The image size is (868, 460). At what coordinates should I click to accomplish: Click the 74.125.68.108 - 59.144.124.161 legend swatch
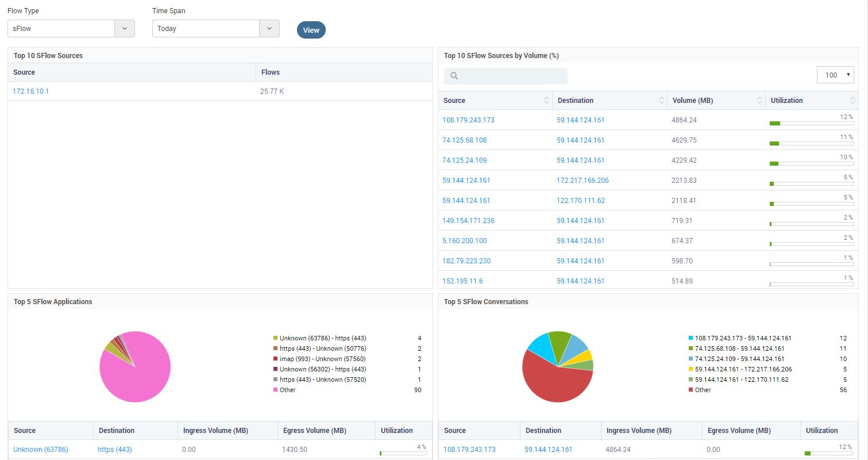690,348
